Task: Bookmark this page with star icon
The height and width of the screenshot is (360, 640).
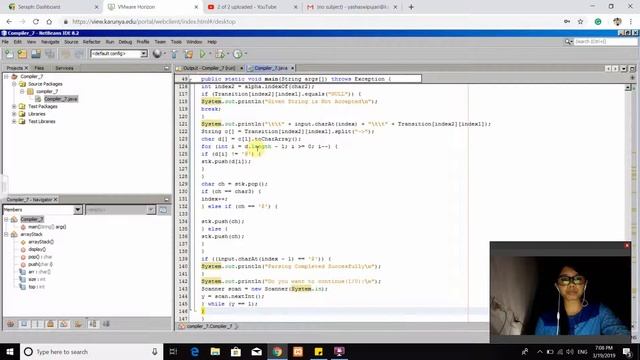Action: click(x=580, y=21)
